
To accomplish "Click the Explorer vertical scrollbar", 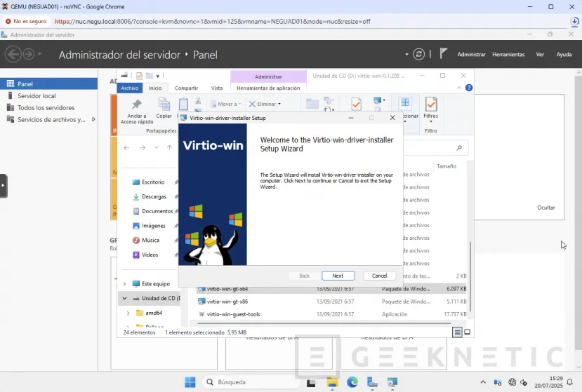I will click(470, 276).
